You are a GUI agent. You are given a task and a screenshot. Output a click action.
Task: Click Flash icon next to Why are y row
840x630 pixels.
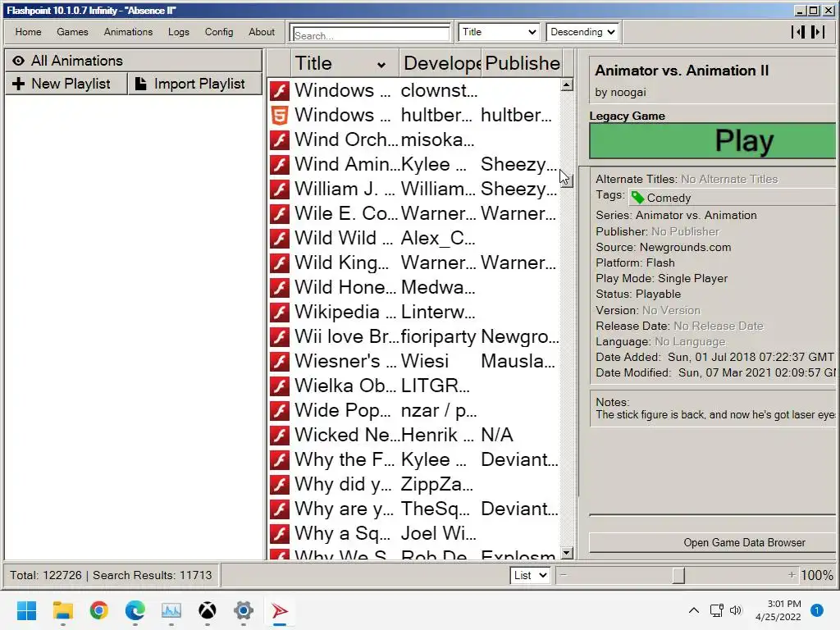[279, 509]
